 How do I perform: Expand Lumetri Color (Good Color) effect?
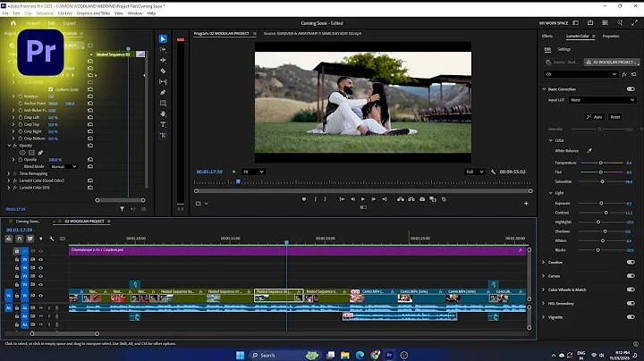(9, 180)
